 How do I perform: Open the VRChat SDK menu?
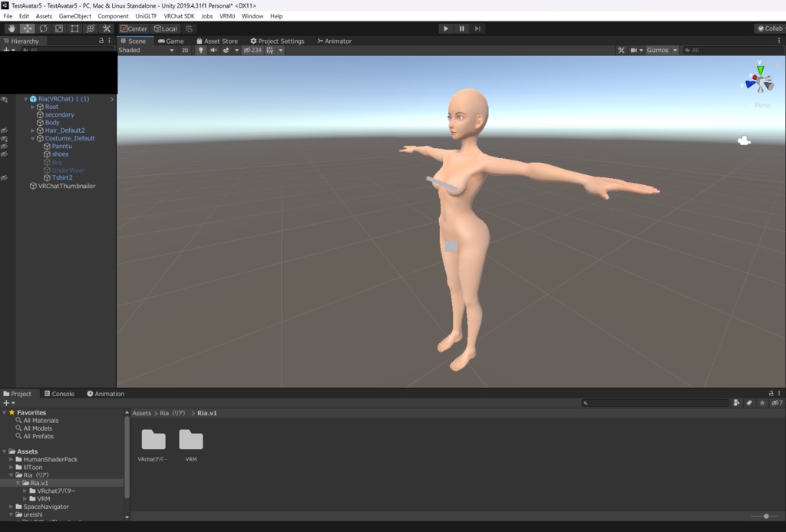pyautogui.click(x=179, y=16)
